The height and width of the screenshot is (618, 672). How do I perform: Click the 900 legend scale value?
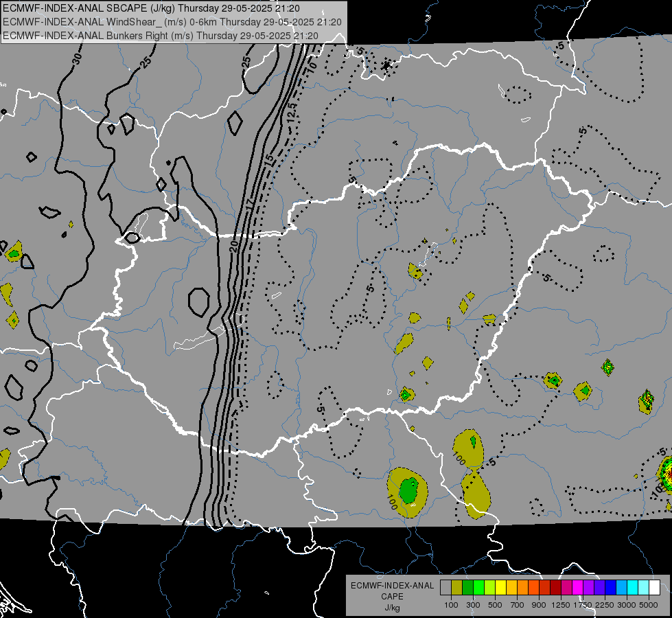539,605
